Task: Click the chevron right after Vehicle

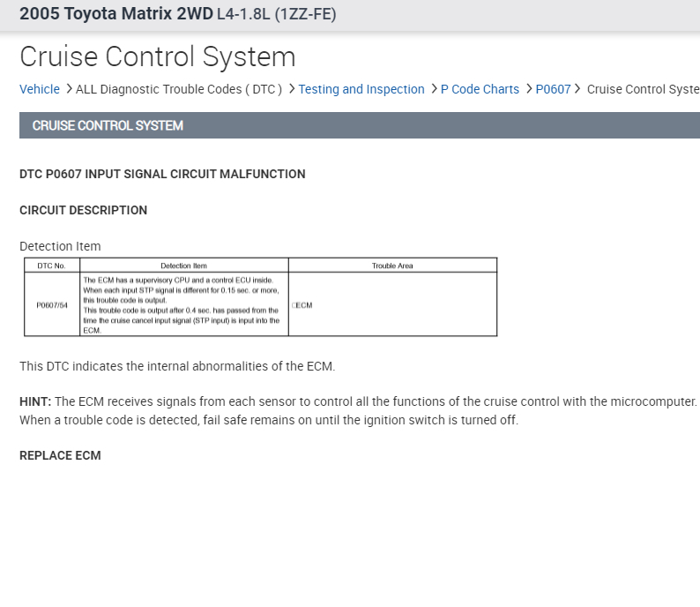Action: pos(69,89)
